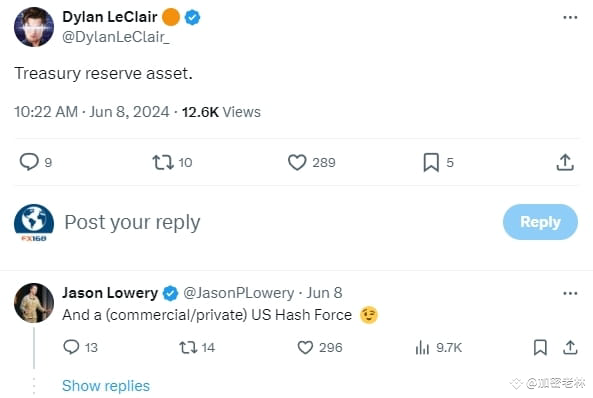This screenshot has height=398, width=593.
Task: Repost Jason Lowery's reply with 14 reposts
Action: tap(188, 347)
